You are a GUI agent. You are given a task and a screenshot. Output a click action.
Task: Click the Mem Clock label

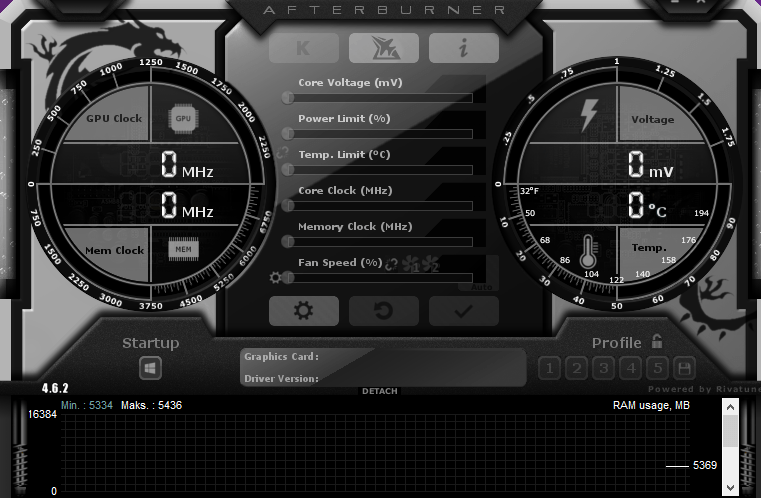pos(115,250)
